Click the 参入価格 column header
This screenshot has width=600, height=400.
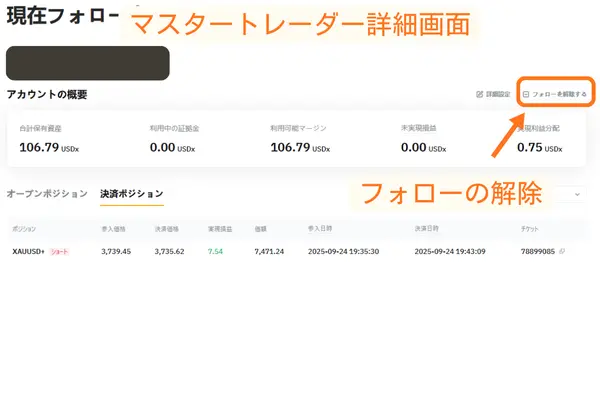coord(113,229)
